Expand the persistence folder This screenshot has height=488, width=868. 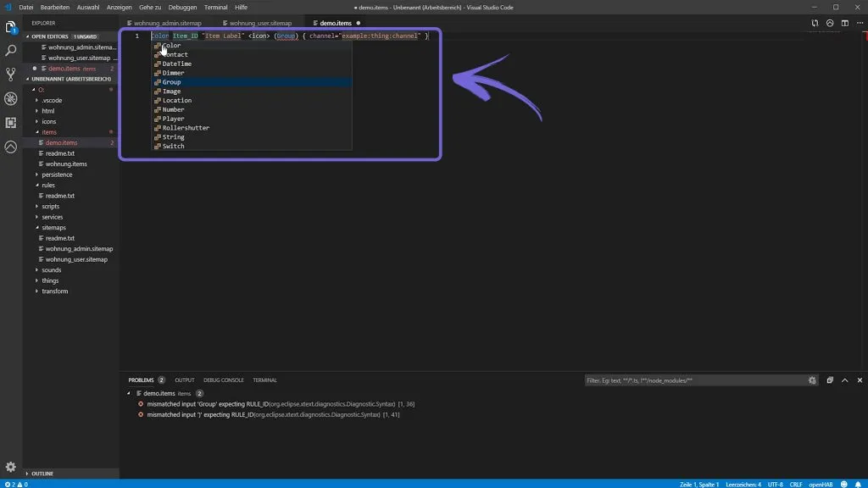coord(37,175)
